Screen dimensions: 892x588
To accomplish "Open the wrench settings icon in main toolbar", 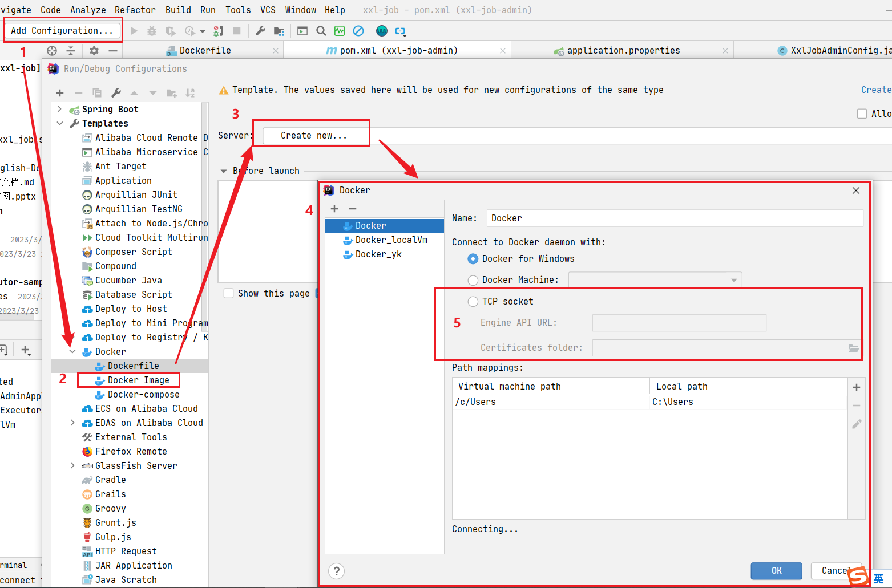I will [260, 31].
